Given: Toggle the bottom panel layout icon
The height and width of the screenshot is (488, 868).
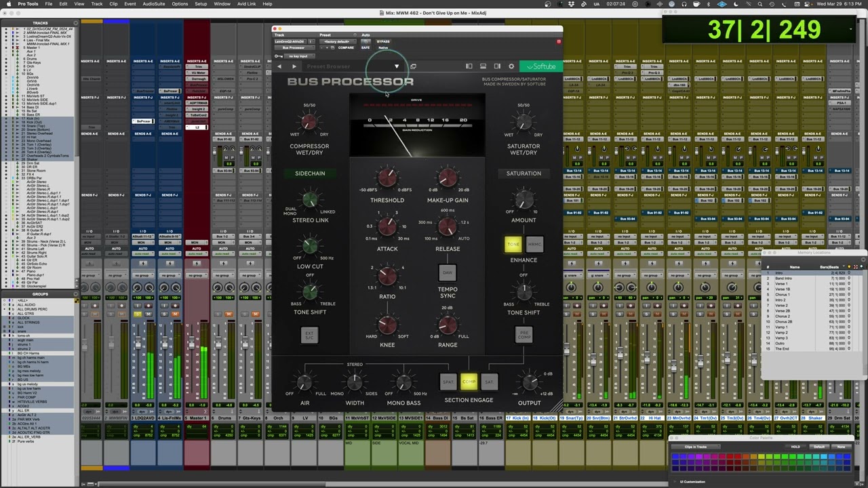Looking at the screenshot, I should coord(483,66).
